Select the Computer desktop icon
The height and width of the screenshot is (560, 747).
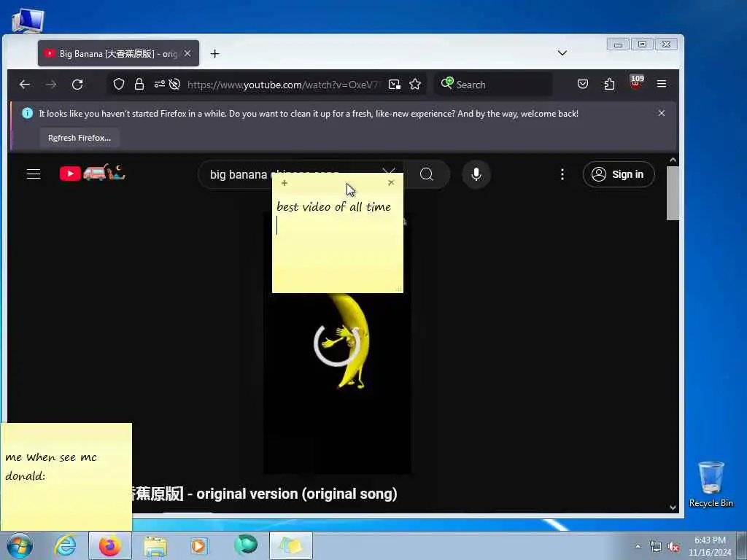click(x=28, y=20)
